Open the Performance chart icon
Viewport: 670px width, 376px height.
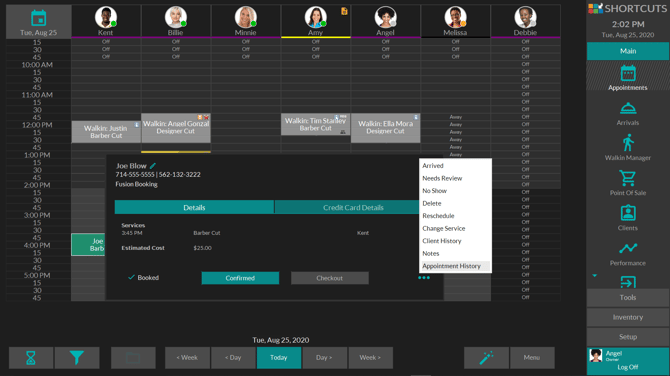coord(628,248)
